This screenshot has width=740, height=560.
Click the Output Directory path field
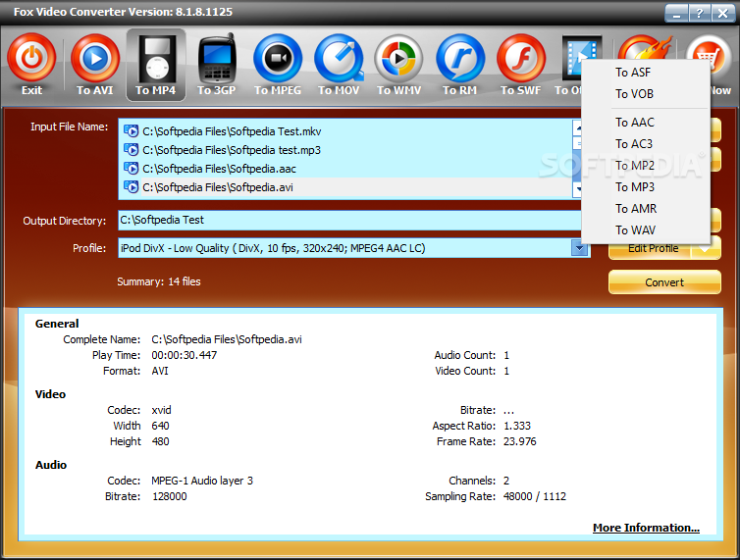tap(349, 221)
